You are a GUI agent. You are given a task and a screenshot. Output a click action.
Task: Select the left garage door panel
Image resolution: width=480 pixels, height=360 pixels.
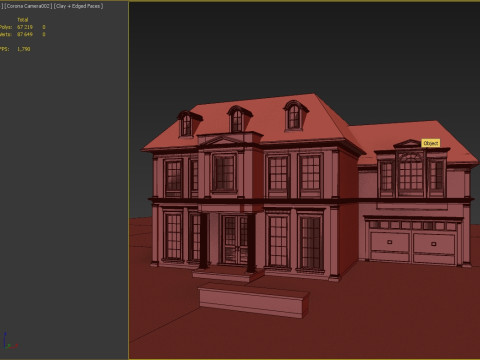390,246
